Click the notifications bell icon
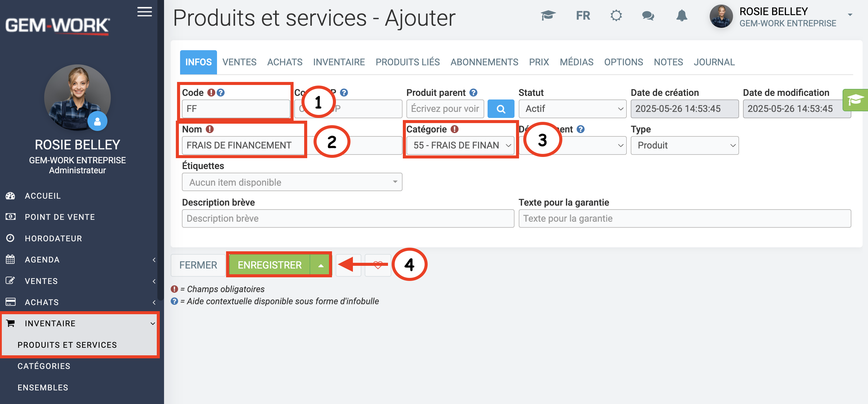868x404 pixels. [681, 15]
